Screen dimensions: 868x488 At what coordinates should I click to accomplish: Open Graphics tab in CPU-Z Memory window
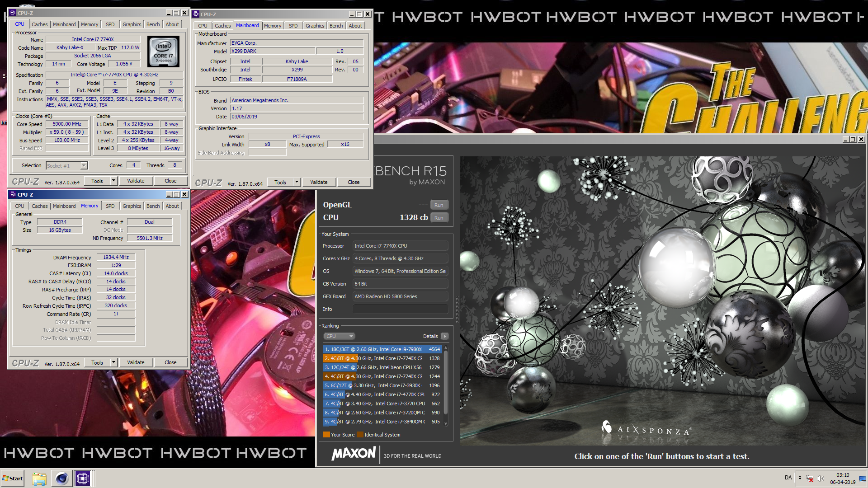[132, 206]
